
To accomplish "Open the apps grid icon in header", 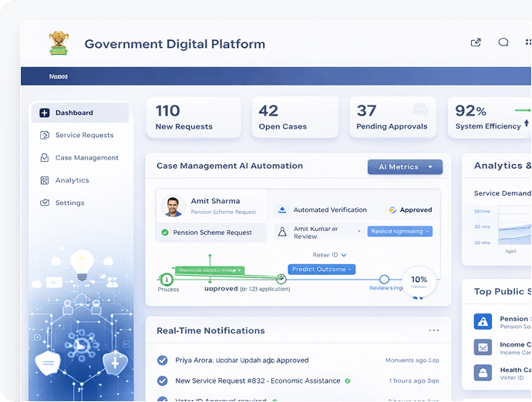I will tap(528, 42).
